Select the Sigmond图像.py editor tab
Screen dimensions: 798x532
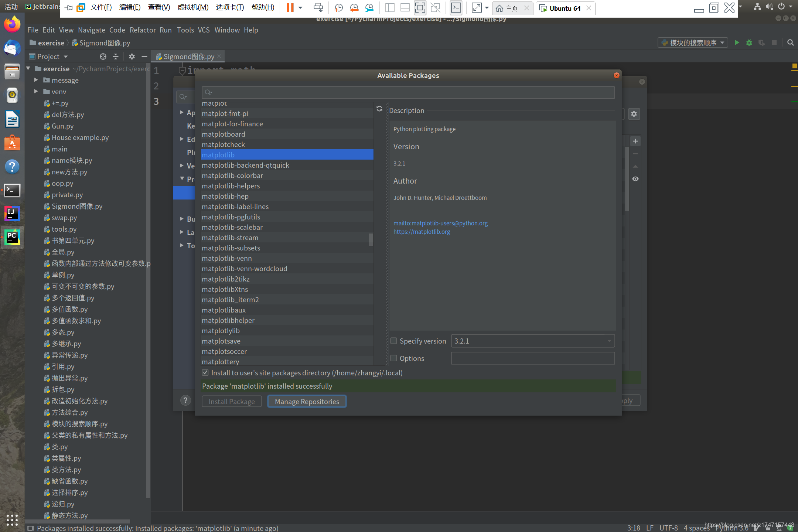188,57
